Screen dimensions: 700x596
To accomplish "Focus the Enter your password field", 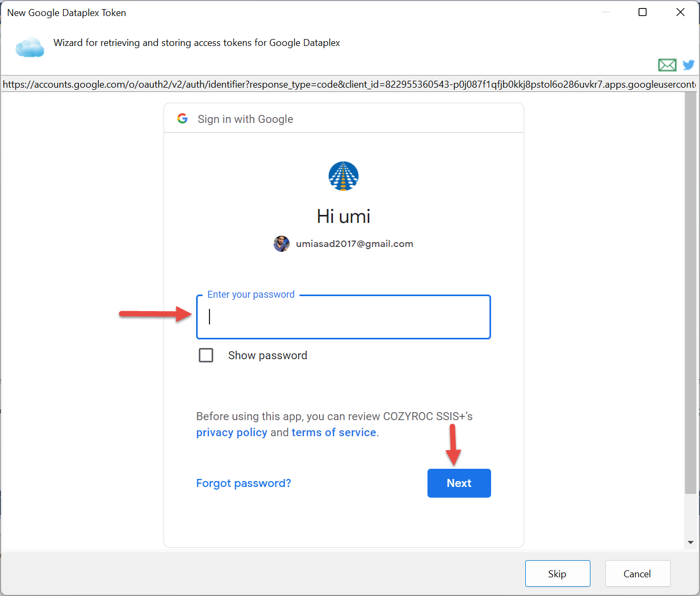I will (x=344, y=317).
